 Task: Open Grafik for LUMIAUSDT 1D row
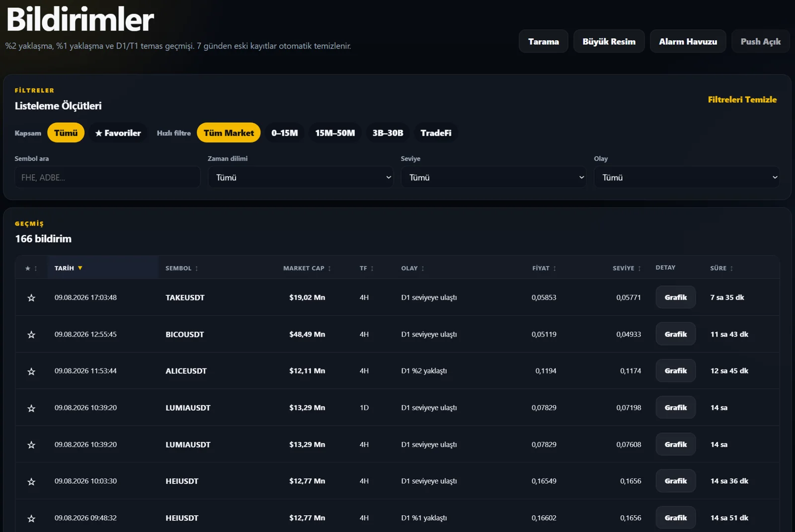pos(676,407)
